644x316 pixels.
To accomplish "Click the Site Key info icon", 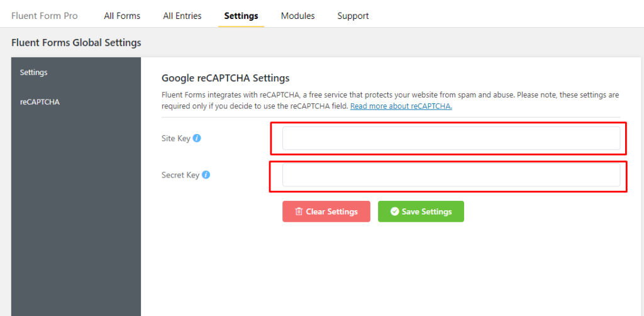I will [x=197, y=138].
